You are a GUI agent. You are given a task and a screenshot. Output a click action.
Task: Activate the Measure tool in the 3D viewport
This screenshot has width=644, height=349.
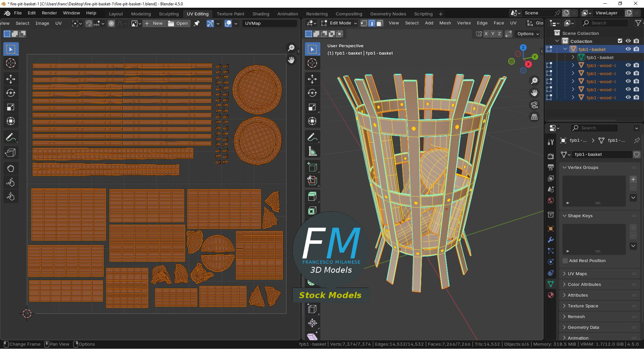point(312,152)
